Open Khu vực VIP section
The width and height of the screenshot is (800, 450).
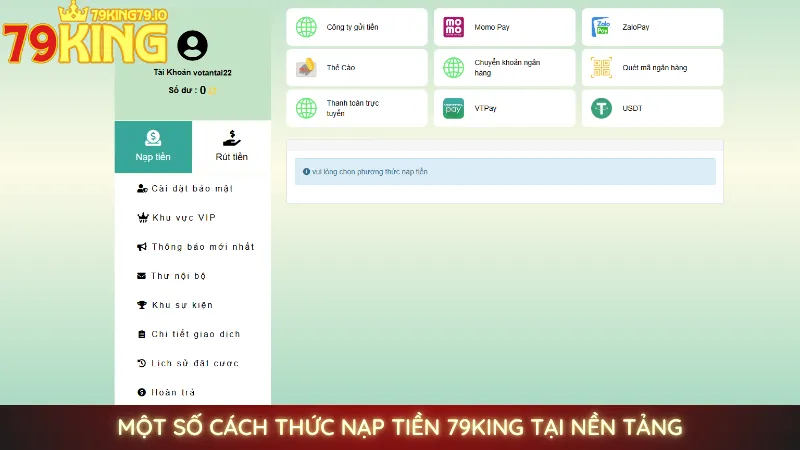click(x=184, y=218)
